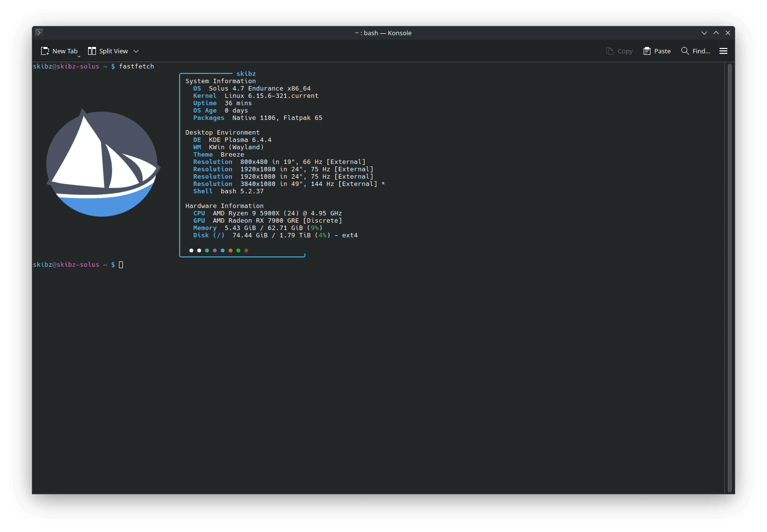The width and height of the screenshot is (767, 532).
Task: Open the Konsole window menu icon
Action: pyautogui.click(x=39, y=32)
